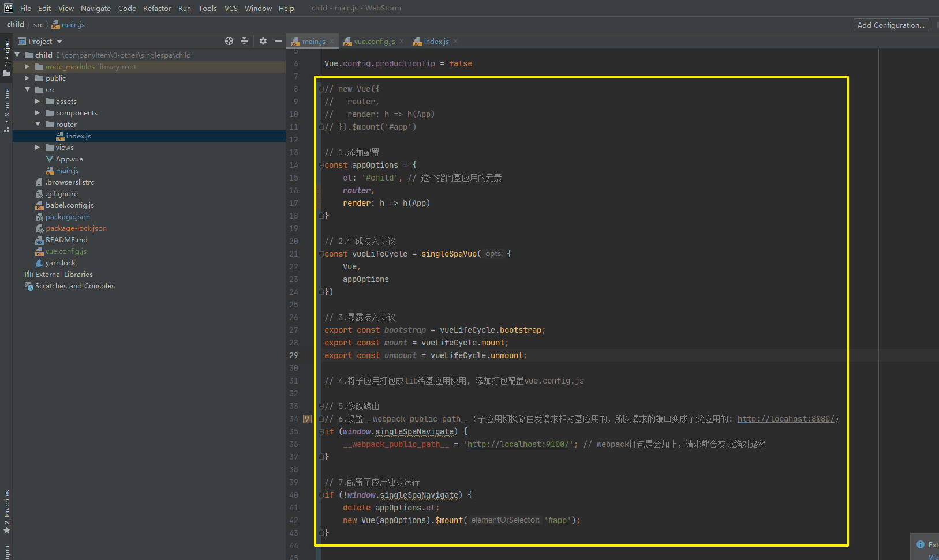This screenshot has height=560, width=939.
Task: Fold the code block at line 14
Action: click(x=321, y=166)
